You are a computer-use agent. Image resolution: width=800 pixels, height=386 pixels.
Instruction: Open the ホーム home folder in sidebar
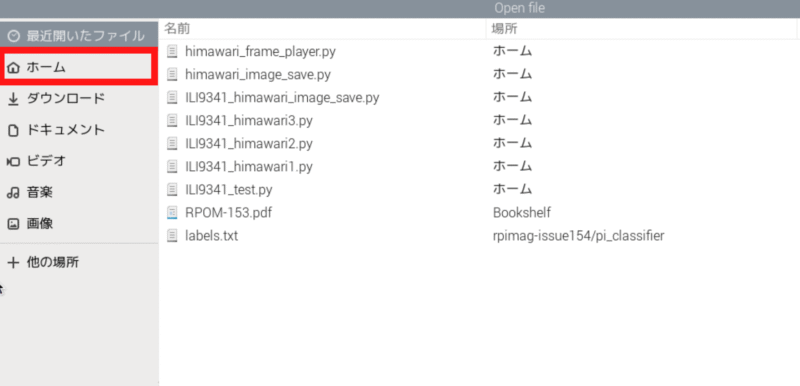(79, 67)
